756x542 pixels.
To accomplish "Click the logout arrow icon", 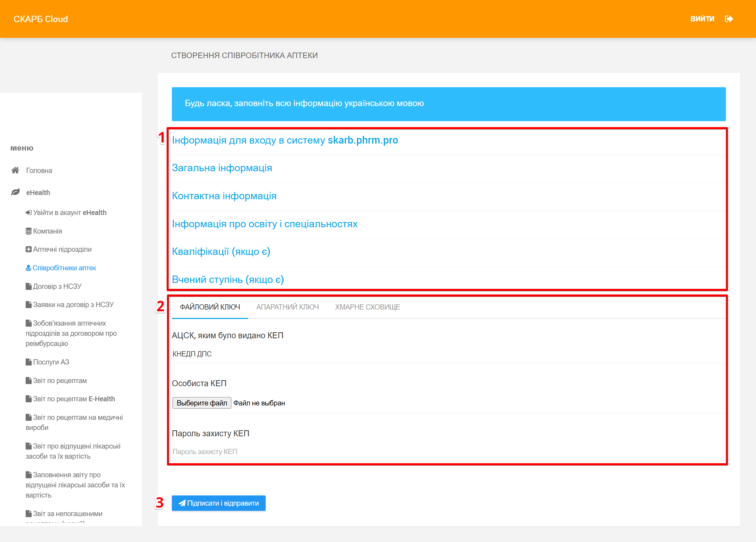I will click(x=729, y=19).
